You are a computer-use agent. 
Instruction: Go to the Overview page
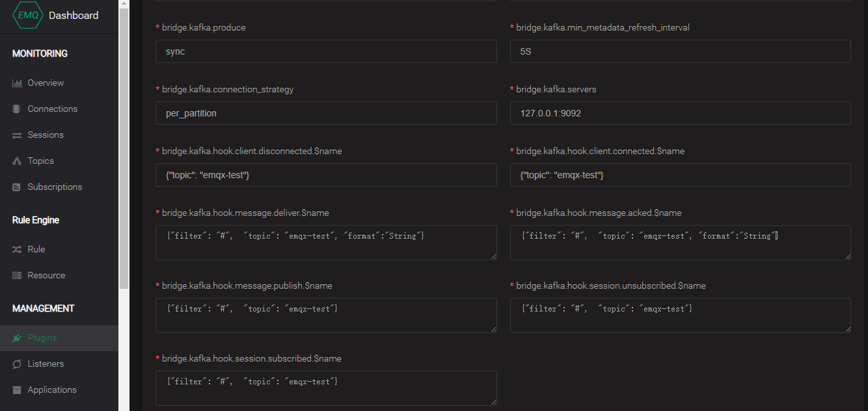(x=46, y=83)
